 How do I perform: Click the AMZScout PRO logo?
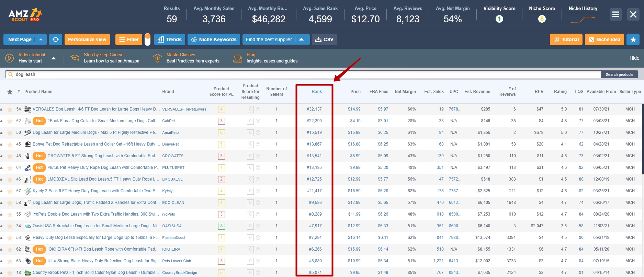[25, 15]
